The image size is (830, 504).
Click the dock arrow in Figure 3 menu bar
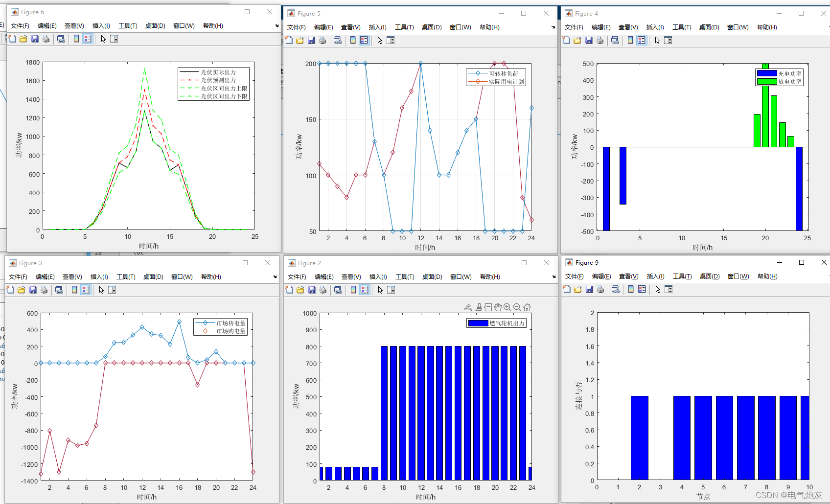point(275,277)
